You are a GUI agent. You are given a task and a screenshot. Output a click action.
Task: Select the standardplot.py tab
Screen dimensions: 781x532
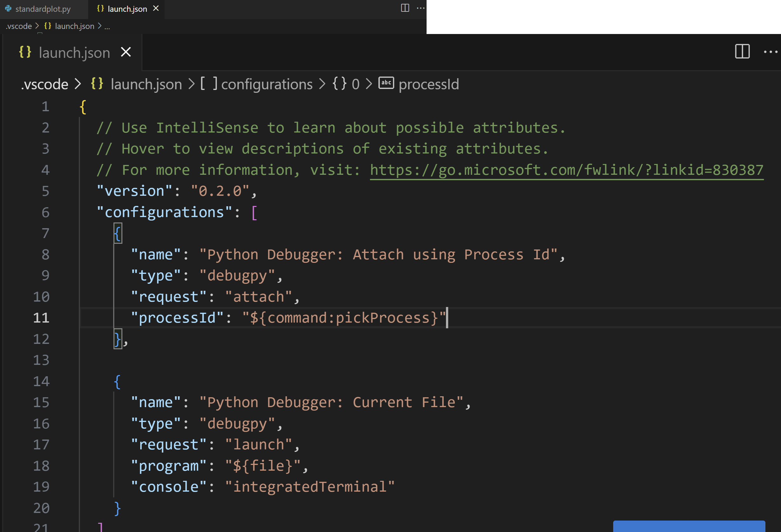tap(42, 9)
